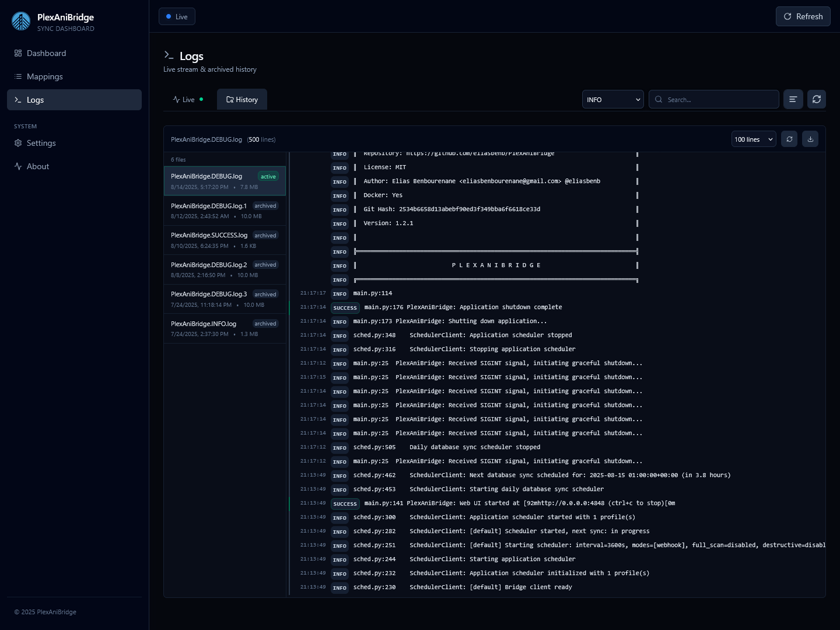
Task: Switch to the Live logs tab
Action: click(x=188, y=100)
